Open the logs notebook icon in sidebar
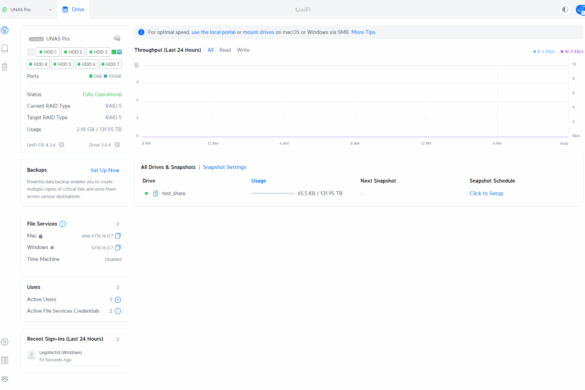 click(x=5, y=360)
